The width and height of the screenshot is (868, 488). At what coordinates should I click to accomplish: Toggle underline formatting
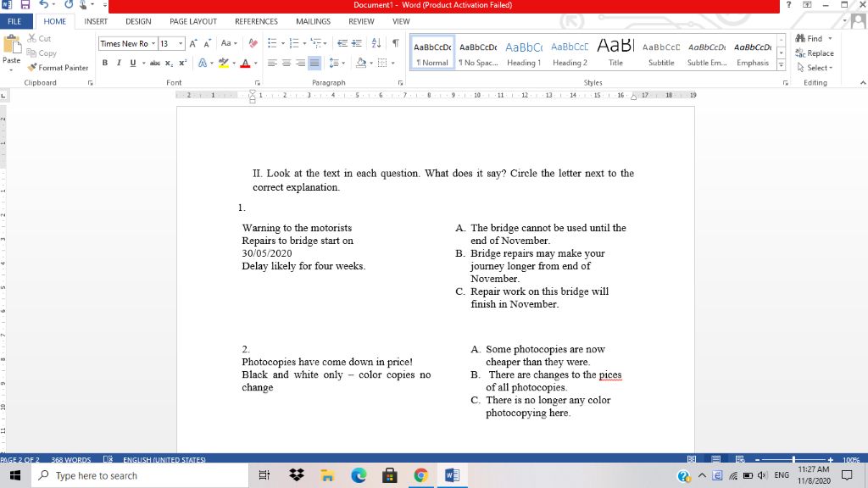click(133, 63)
